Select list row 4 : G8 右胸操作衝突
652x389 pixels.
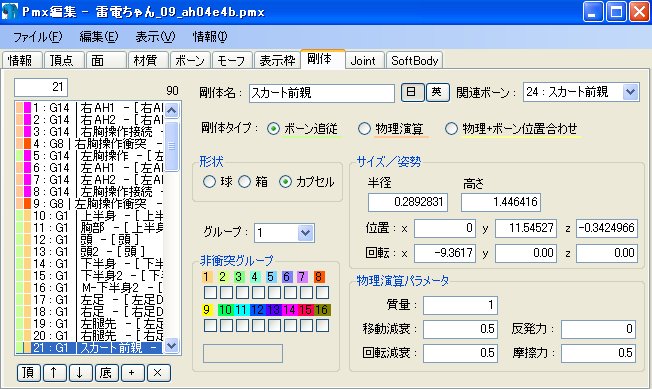click(x=90, y=144)
